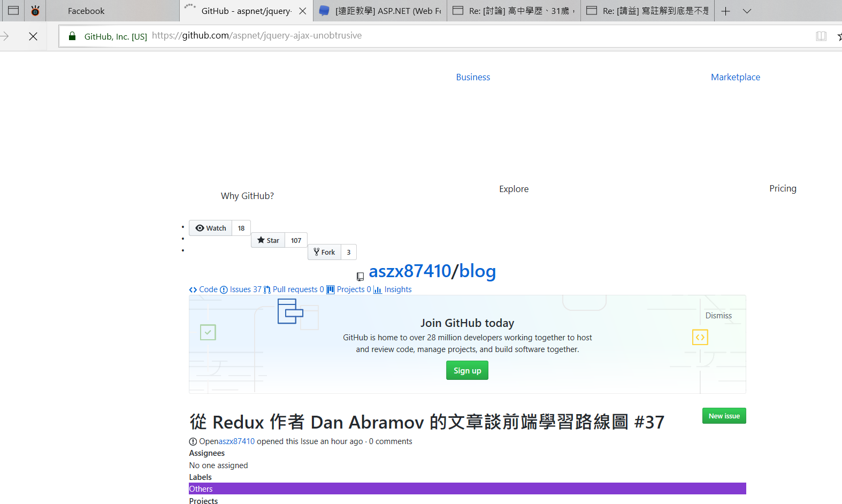Open a new browser tab with plus icon

tap(725, 11)
